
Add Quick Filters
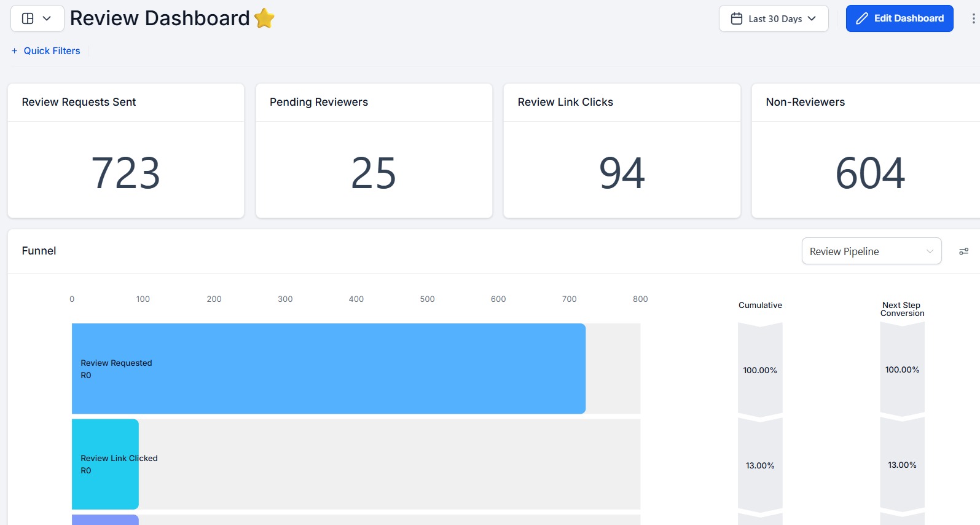coord(46,51)
